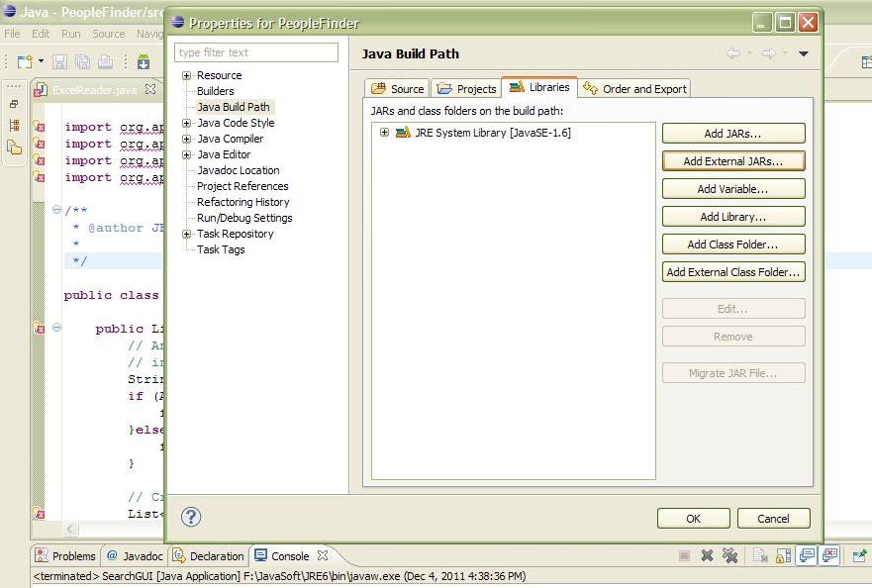This screenshot has width=872, height=588.
Task: Remove all terminated launches from Console
Action: tap(729, 555)
